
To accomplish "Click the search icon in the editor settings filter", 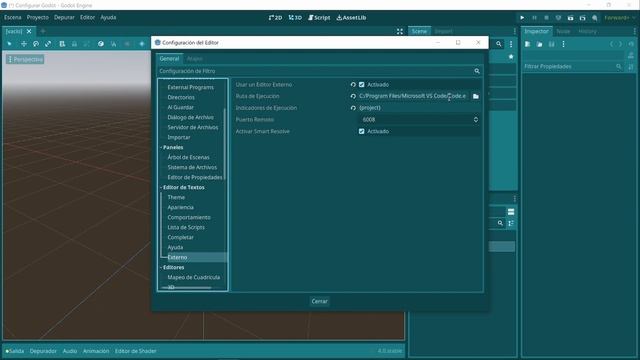I will pos(477,71).
